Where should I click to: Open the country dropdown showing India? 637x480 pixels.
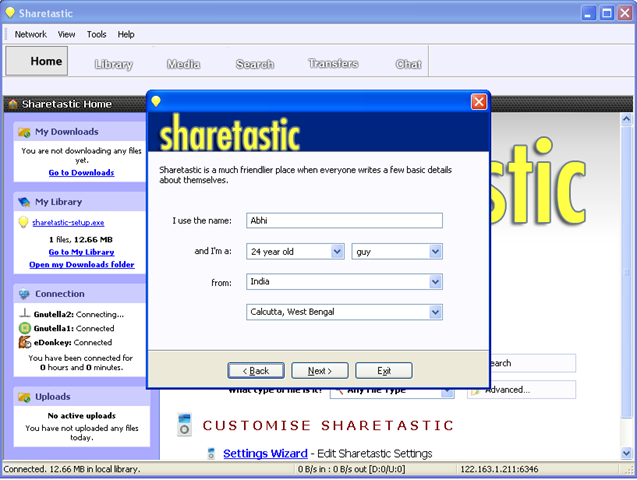click(x=344, y=281)
